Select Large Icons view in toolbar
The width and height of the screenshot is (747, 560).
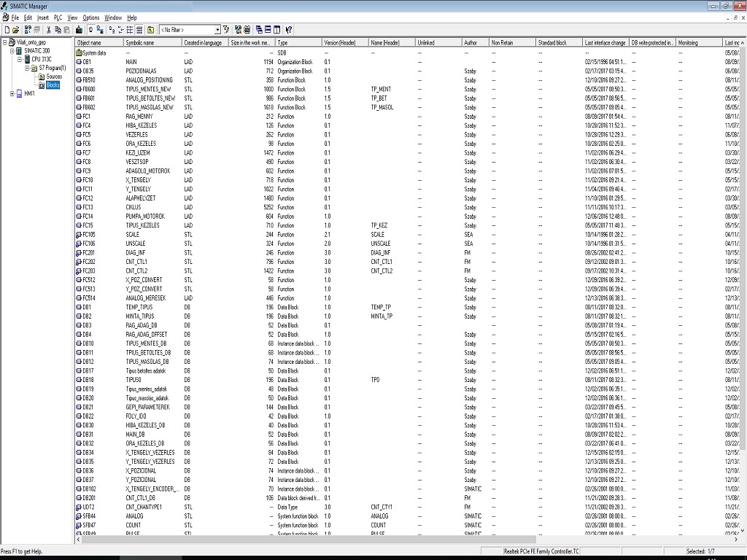click(112, 29)
